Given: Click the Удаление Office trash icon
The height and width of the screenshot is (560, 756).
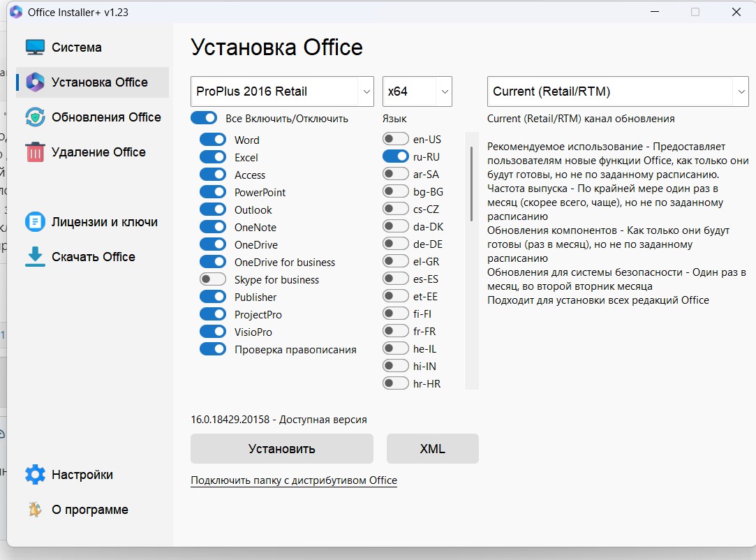Looking at the screenshot, I should [35, 152].
